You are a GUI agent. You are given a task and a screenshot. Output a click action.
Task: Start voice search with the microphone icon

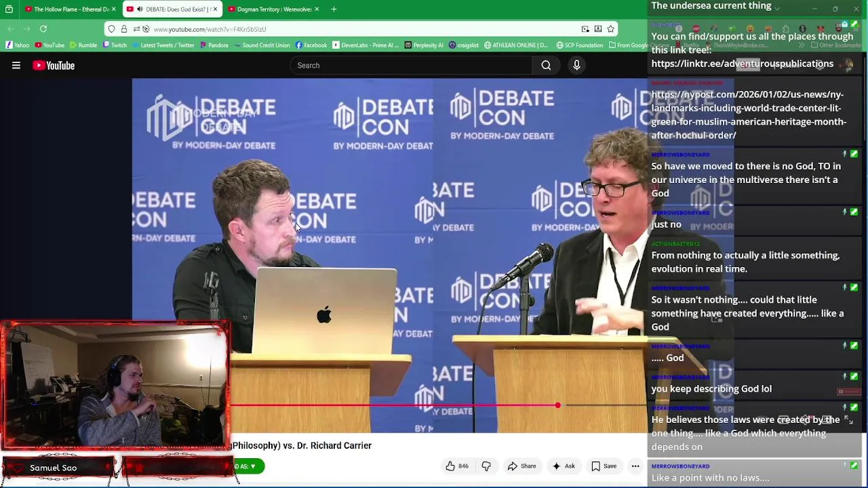click(x=576, y=65)
